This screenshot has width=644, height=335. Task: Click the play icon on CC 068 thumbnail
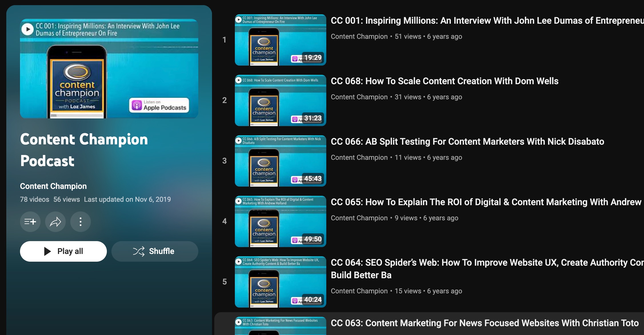(239, 80)
